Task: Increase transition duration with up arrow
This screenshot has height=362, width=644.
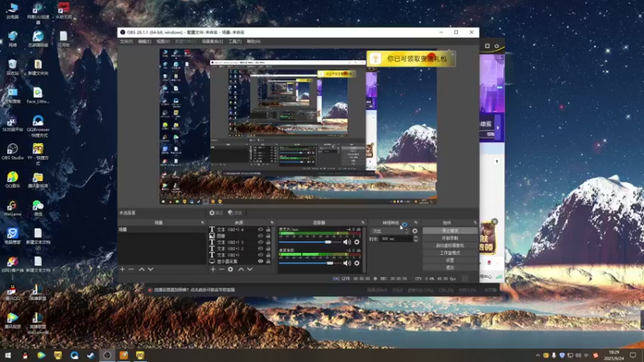Action: coord(415,237)
